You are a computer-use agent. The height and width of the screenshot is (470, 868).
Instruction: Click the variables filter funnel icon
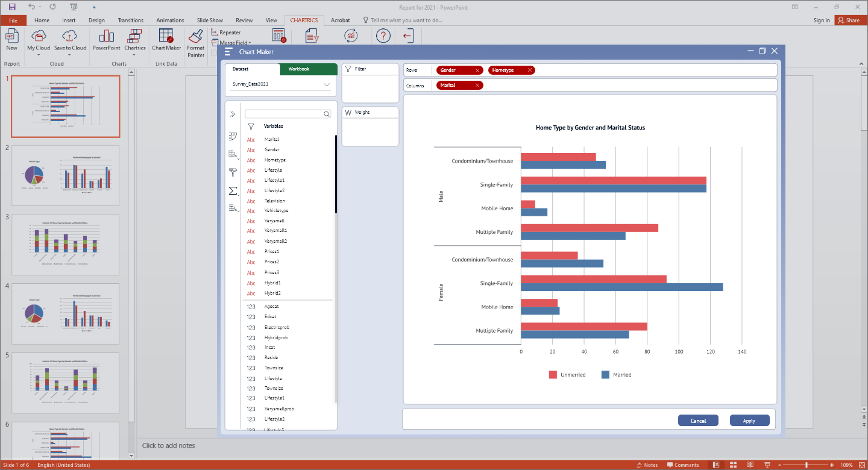point(251,127)
